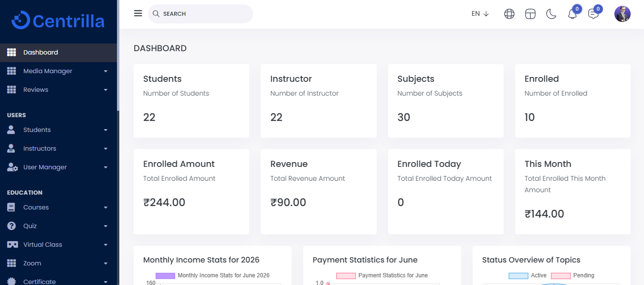Click the layout panel icon
The image size is (644, 285).
[530, 14]
